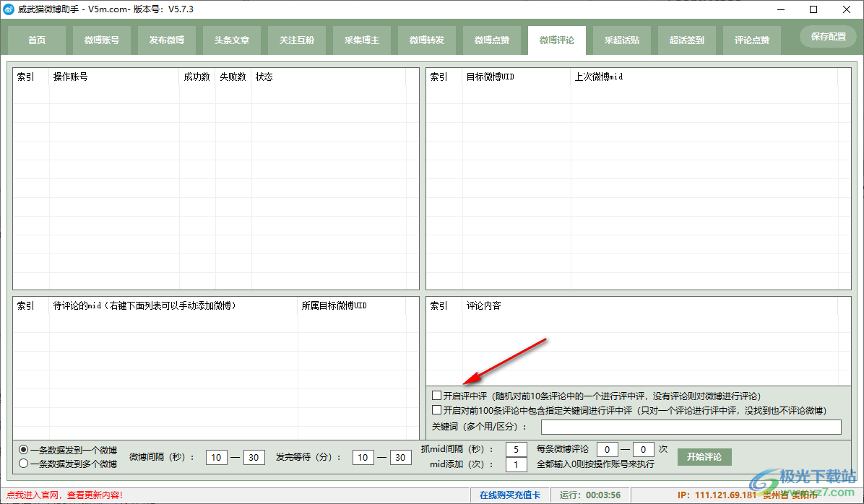The width and height of the screenshot is (864, 504).
Task: Open the 评论点赞 tab
Action: (752, 40)
